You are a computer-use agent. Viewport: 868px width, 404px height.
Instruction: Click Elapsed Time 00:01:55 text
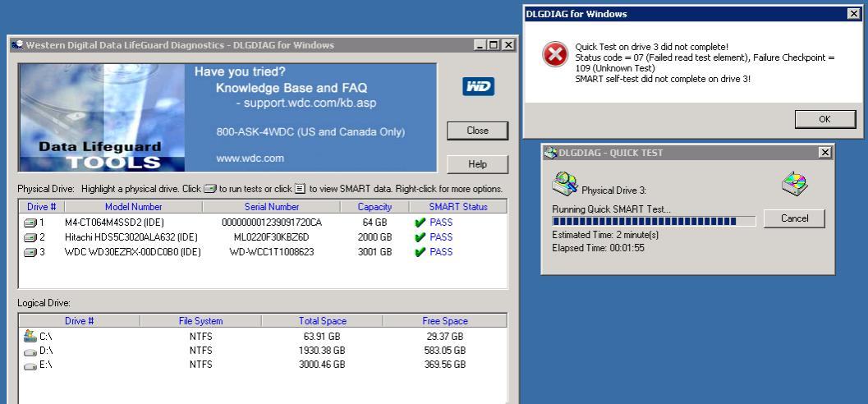(x=599, y=249)
